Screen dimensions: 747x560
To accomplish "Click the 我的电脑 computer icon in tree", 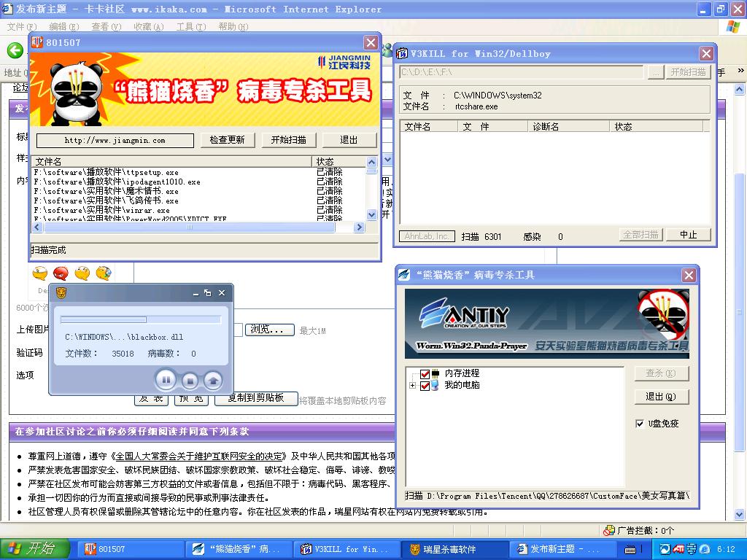I will coord(435,385).
